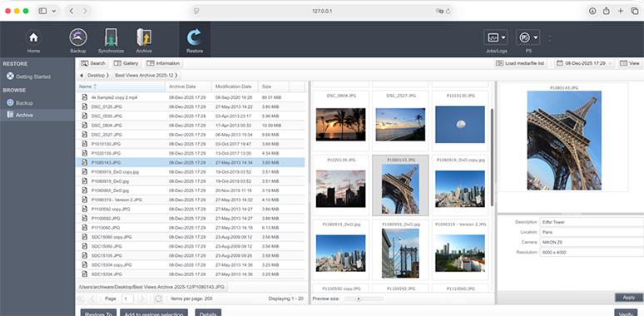Click the browser downloads icon
This screenshot has width=644, height=316.
[592, 11]
